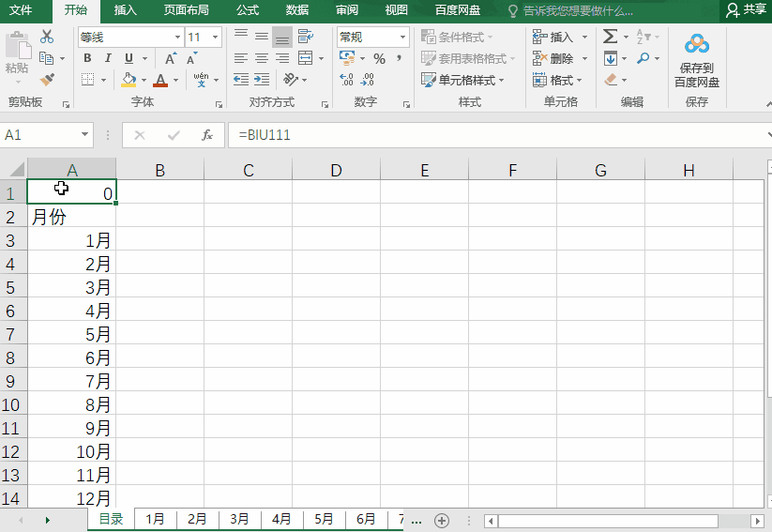This screenshot has width=772, height=532.
Task: Toggle top align
Action: click(241, 37)
